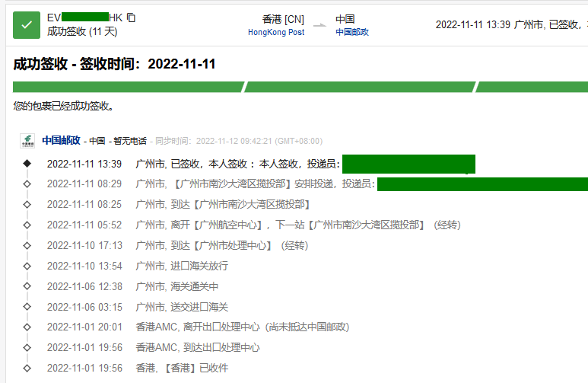
Task: Click the arrow between origin and destination
Action: click(x=319, y=25)
